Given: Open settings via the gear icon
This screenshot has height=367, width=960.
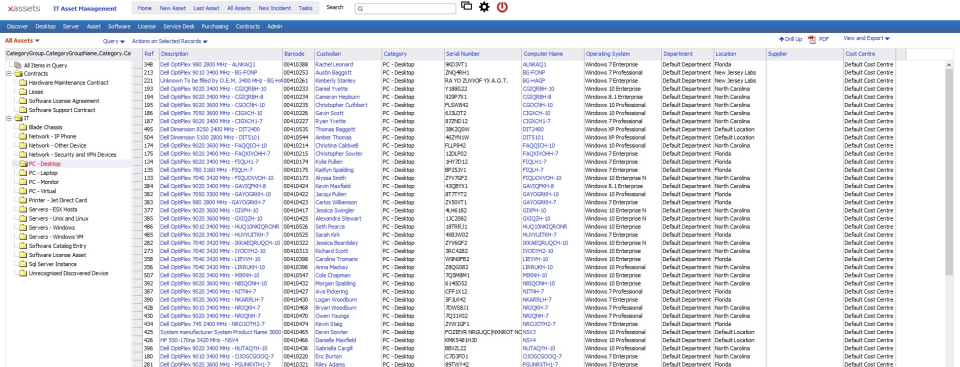Looking at the screenshot, I should (x=484, y=7).
